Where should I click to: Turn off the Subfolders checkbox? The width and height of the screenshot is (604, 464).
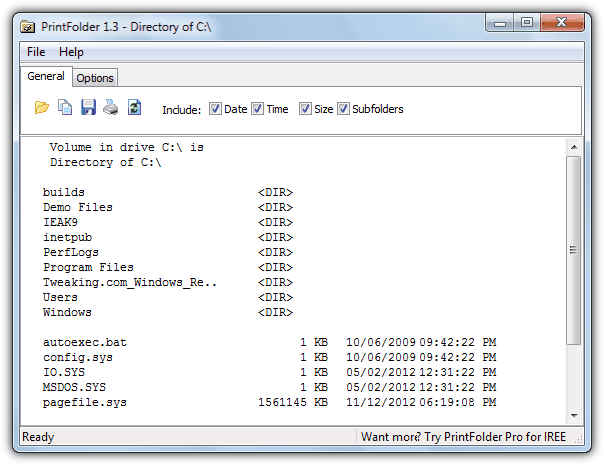click(x=343, y=109)
